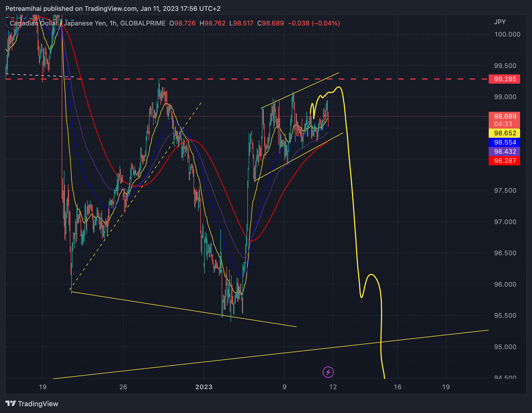Click the 9 date on time axis

pyautogui.click(x=284, y=387)
